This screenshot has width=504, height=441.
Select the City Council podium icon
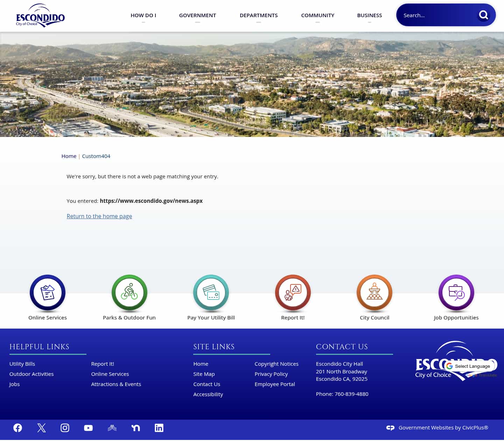click(x=374, y=293)
